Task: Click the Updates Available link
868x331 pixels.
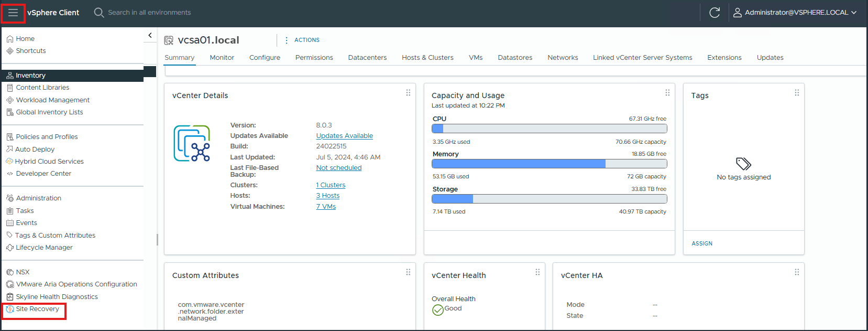Action: (x=344, y=136)
